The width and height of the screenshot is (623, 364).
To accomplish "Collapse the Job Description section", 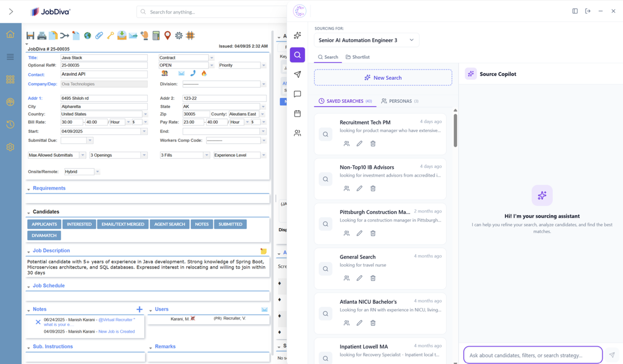I will pos(29,251).
